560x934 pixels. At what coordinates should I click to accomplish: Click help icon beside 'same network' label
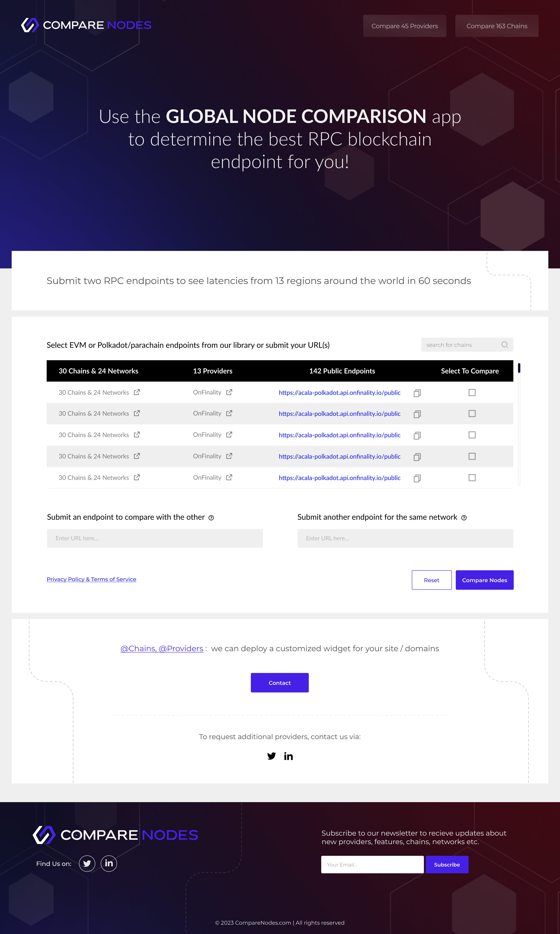464,518
